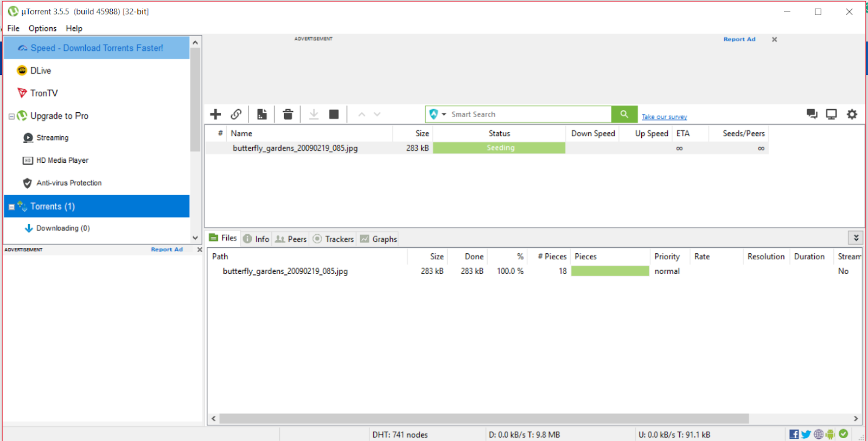Click the Move Down Queue arrow
Image resolution: width=868 pixels, height=441 pixels.
(x=377, y=114)
